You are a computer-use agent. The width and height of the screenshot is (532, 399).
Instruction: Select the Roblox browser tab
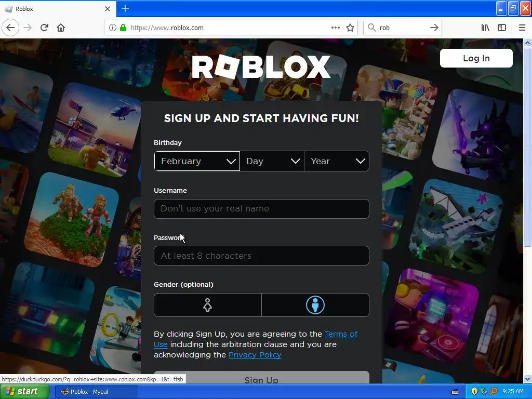[x=58, y=8]
